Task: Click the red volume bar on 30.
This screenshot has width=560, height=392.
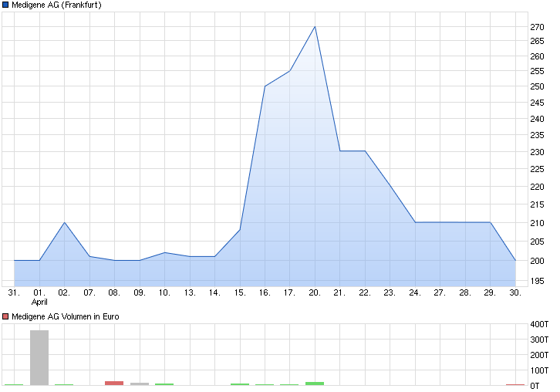Action: click(x=515, y=384)
